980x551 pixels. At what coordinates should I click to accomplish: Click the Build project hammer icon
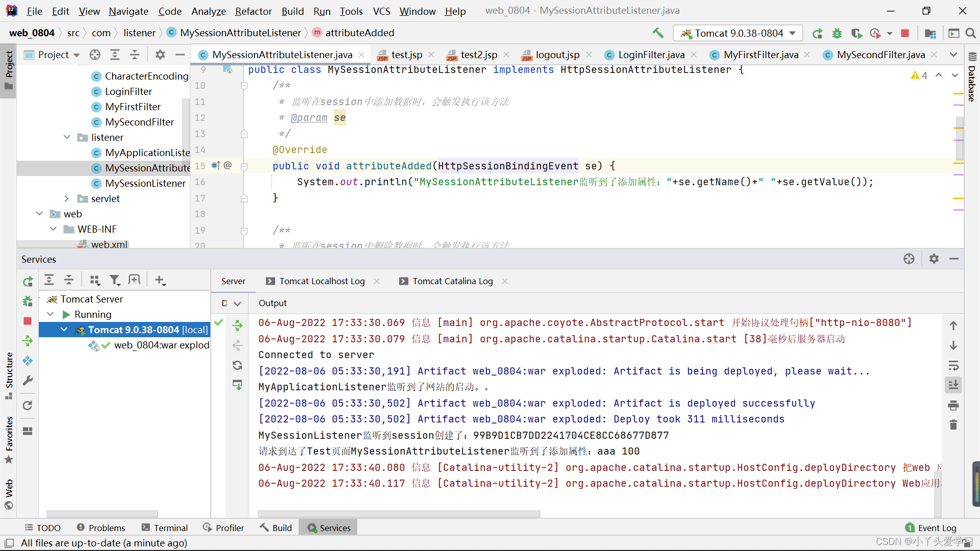point(658,33)
